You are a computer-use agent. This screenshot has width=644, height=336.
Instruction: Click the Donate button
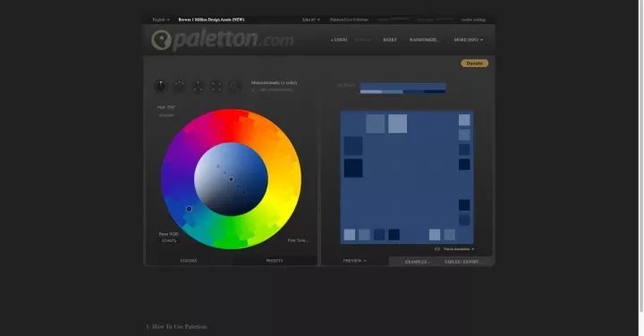[474, 63]
